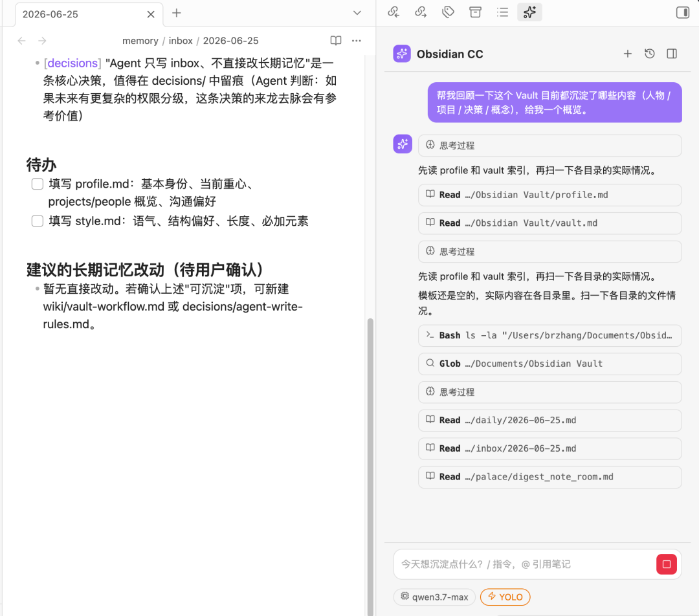
Task: Expand the Bash ls -la tool call
Action: (x=549, y=335)
